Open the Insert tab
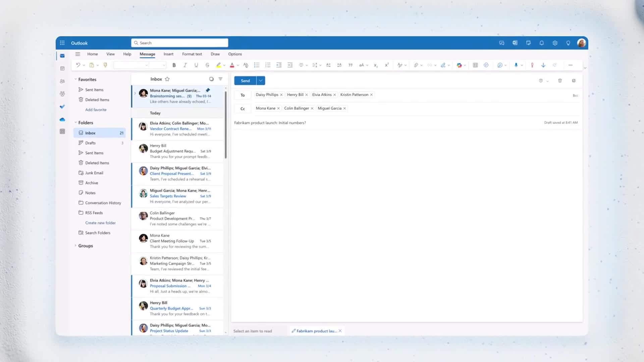 168,54
